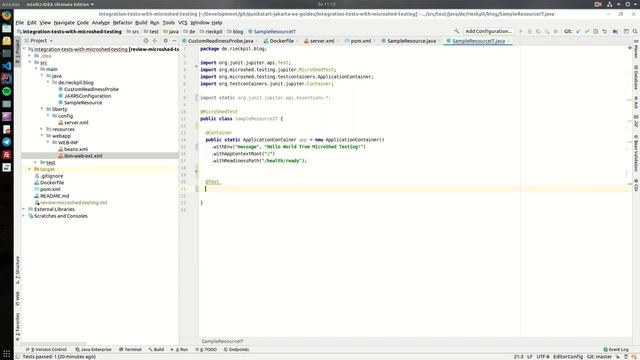The width and height of the screenshot is (640, 360).
Task: Click the Git rollback arrow icon
Action: click(x=604, y=31)
